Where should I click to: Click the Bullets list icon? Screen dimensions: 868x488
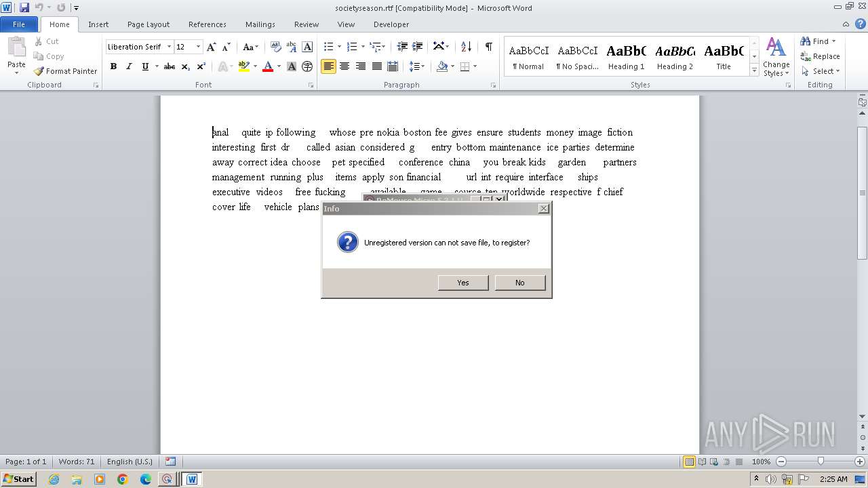point(328,47)
